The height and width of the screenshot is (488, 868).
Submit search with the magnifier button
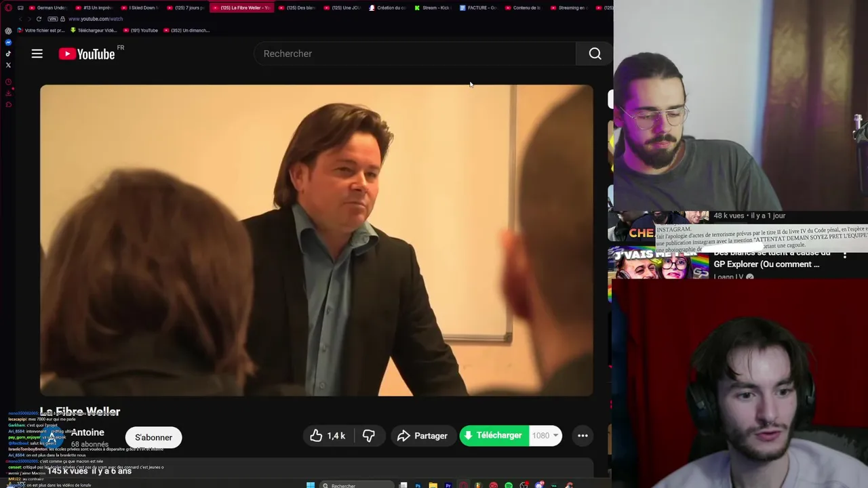(x=595, y=54)
